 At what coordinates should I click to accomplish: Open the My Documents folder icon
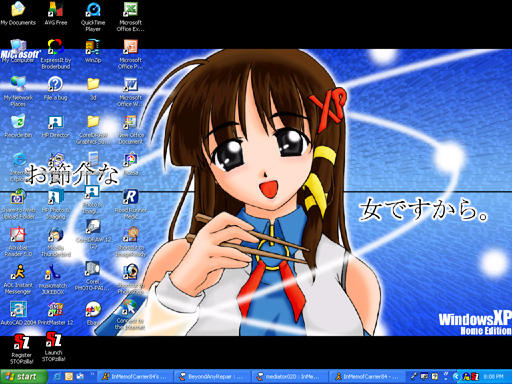point(18,9)
